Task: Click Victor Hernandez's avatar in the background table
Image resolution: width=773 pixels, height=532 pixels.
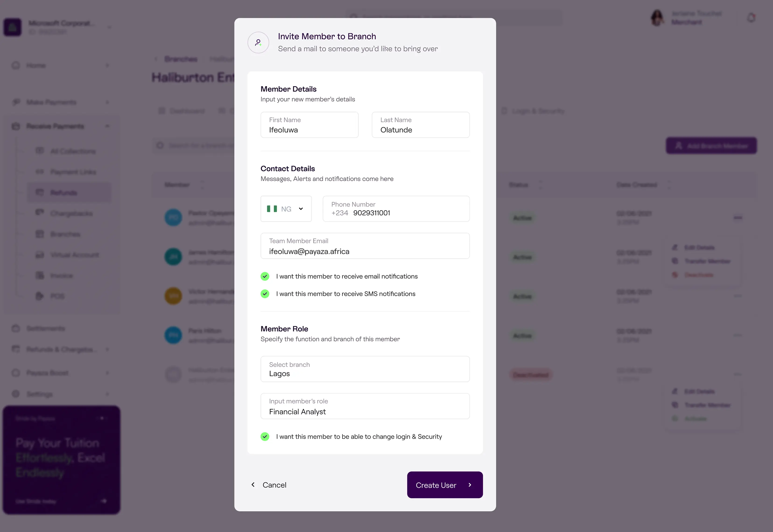Action: click(173, 296)
